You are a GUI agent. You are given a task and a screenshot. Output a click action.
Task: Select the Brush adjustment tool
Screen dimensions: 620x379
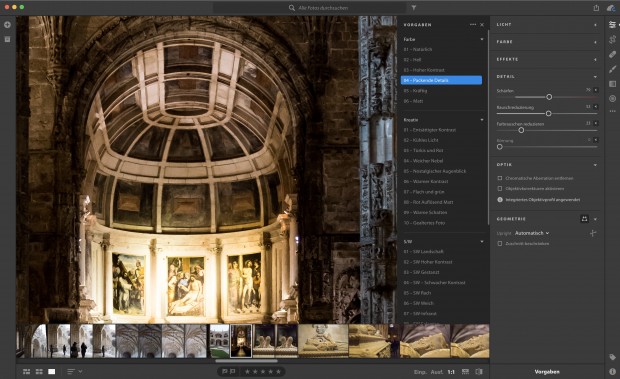click(612, 69)
